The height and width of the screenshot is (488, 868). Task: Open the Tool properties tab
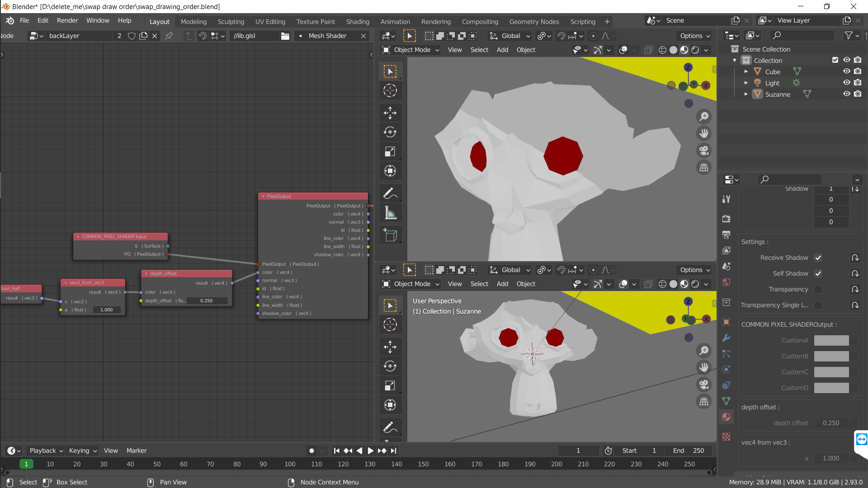(x=726, y=199)
